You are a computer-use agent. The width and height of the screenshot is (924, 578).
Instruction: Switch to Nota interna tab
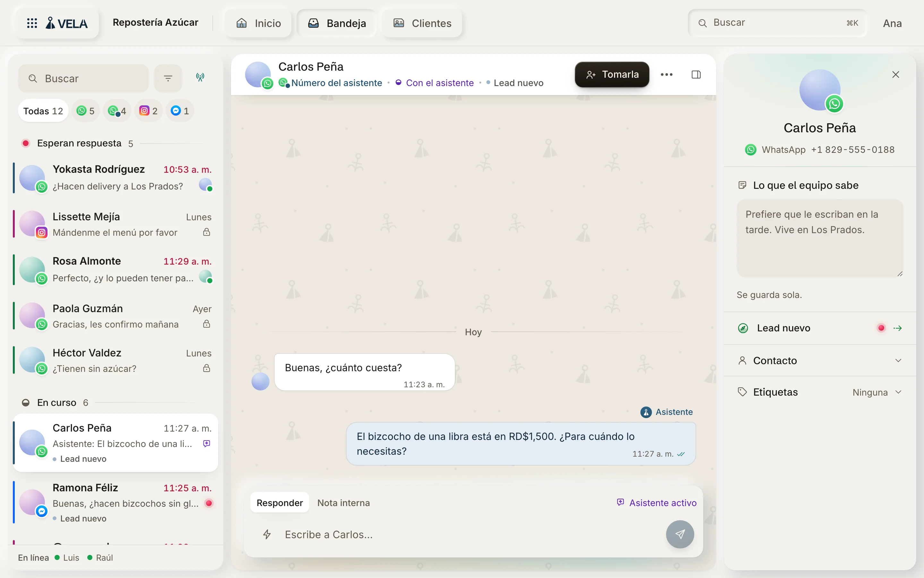[x=344, y=503]
